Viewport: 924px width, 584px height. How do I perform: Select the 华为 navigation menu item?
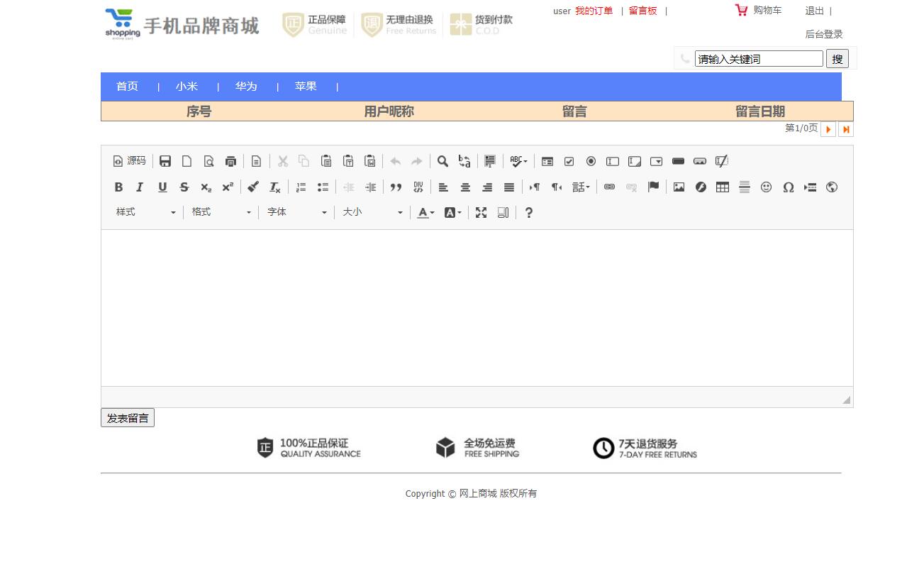(246, 86)
